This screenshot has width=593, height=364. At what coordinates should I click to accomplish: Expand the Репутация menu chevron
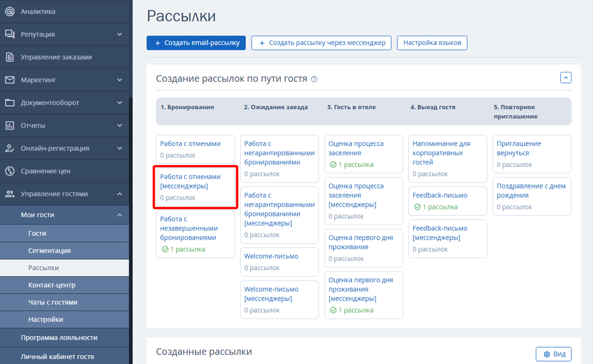[x=120, y=34]
